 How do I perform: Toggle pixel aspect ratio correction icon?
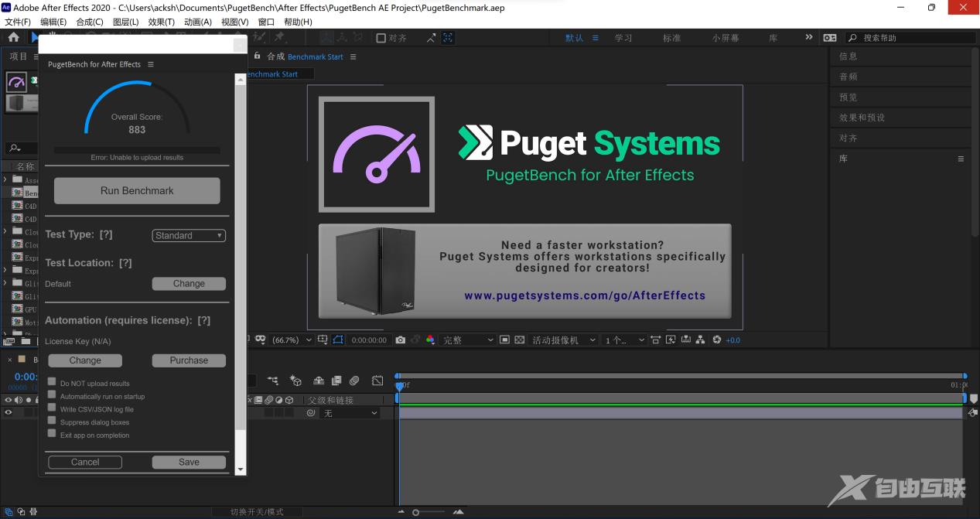[655, 340]
